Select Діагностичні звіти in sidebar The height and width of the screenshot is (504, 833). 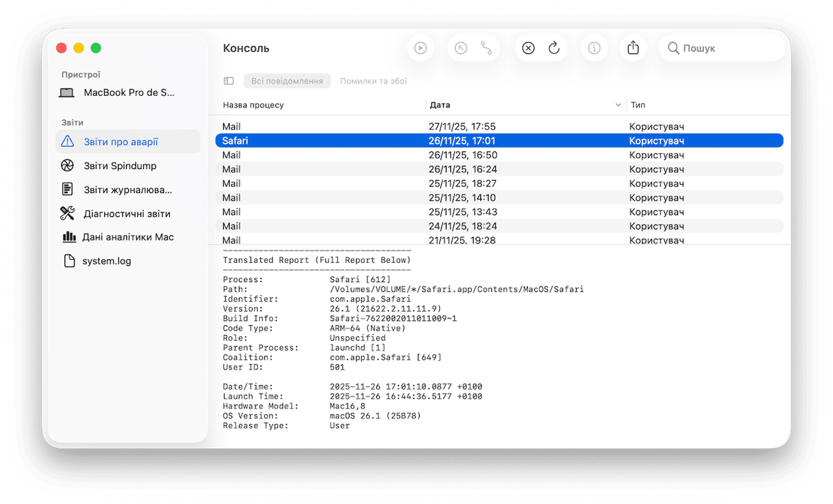coord(127,214)
